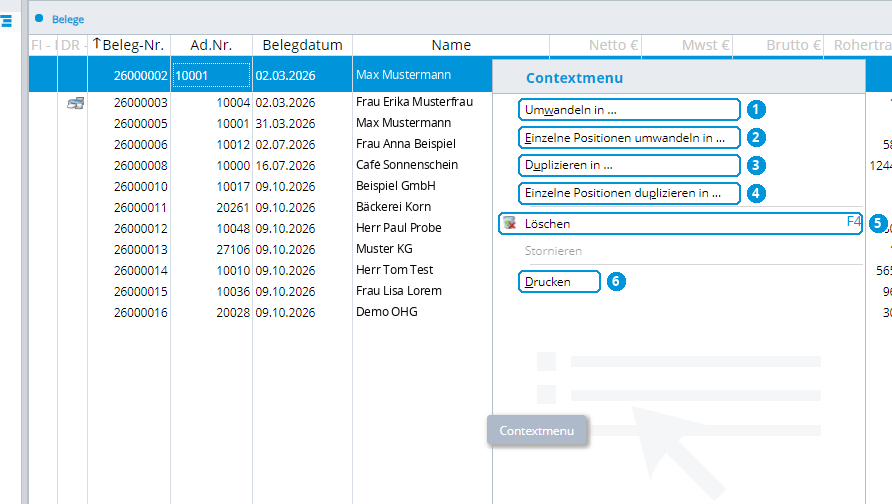Click Ad.Nr. 20028
The height and width of the screenshot is (504, 892).
(x=233, y=313)
